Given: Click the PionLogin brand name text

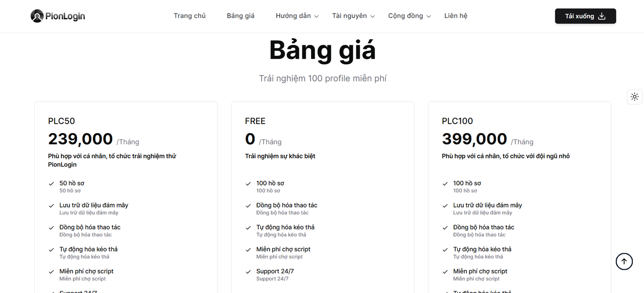Looking at the screenshot, I should pos(65,16).
